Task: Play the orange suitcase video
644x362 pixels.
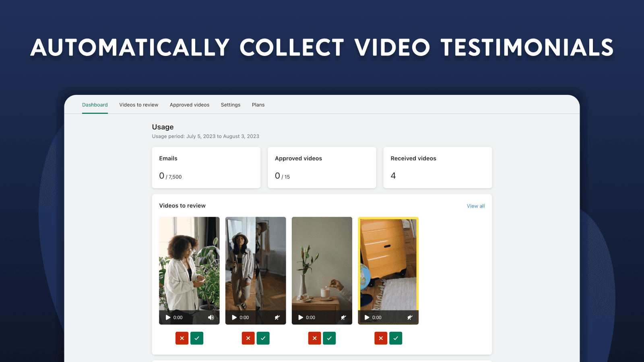Action: pos(367,317)
